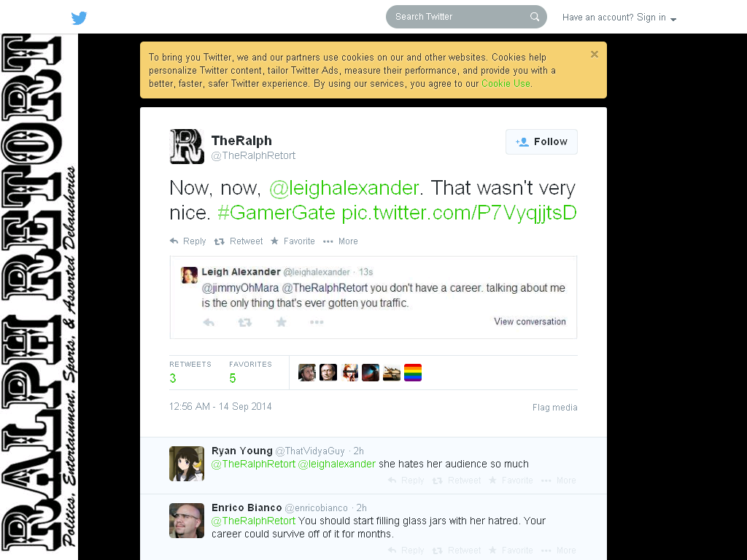Open ellipsis menu in embedded tweet
The width and height of the screenshot is (747, 560).
tap(317, 322)
